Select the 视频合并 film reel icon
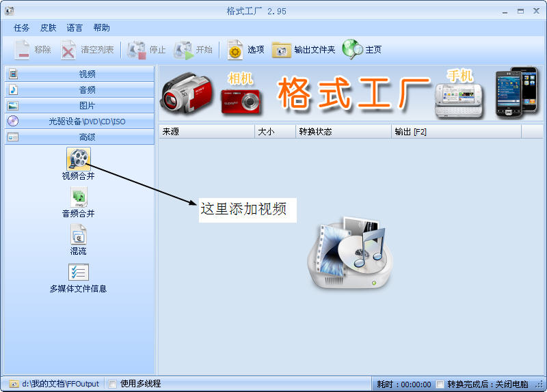The image size is (547, 392). click(x=79, y=158)
